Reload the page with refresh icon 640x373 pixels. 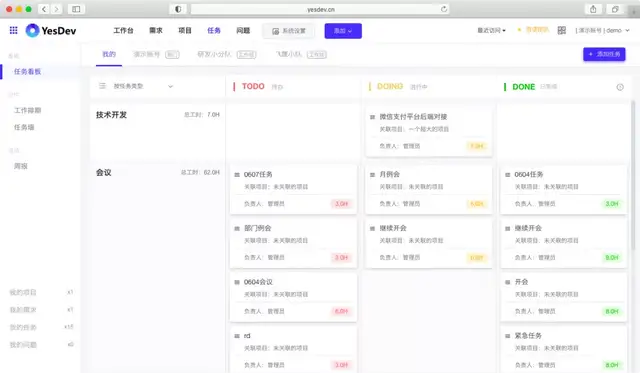coord(444,9)
